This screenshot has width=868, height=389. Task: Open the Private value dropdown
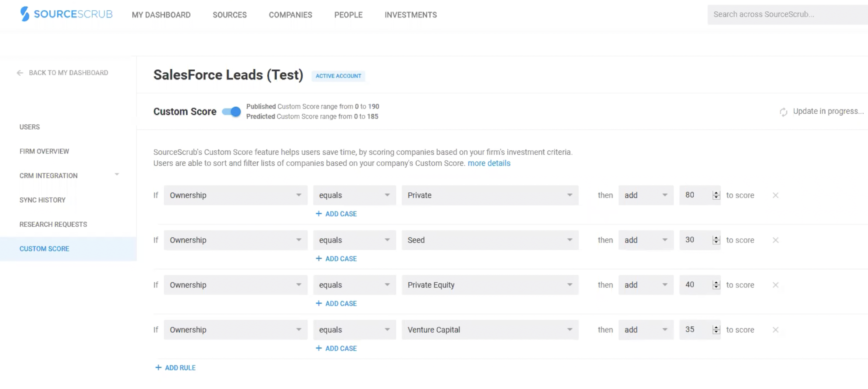490,195
